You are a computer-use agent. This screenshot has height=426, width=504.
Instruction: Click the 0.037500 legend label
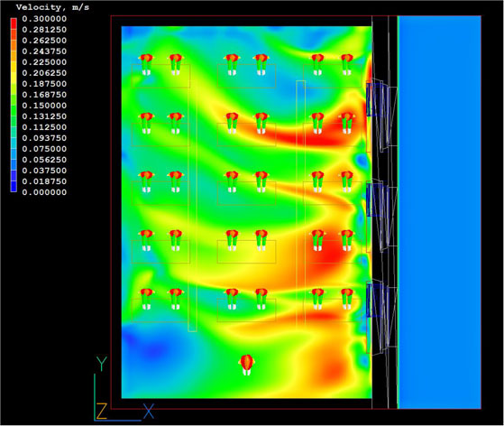(44, 171)
